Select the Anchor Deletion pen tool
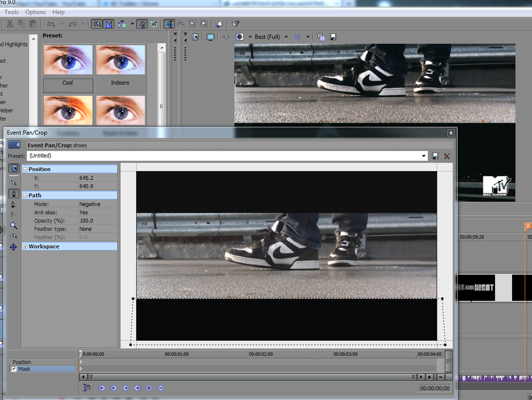The height and width of the screenshot is (400, 532). [x=14, y=205]
